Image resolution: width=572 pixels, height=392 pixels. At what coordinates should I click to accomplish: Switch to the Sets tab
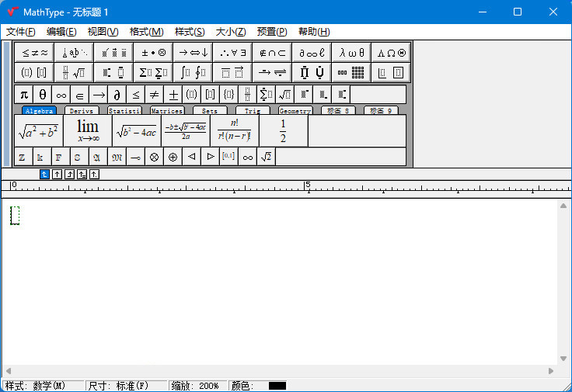point(210,110)
